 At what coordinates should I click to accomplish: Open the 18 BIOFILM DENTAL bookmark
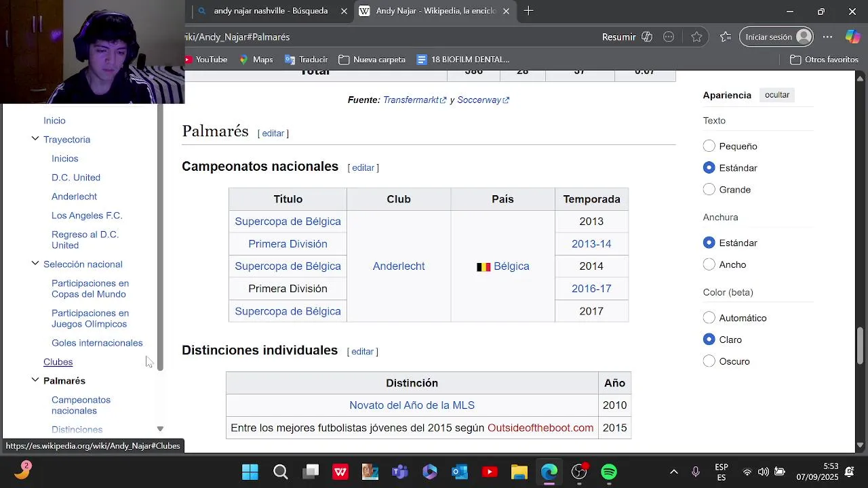(x=463, y=60)
